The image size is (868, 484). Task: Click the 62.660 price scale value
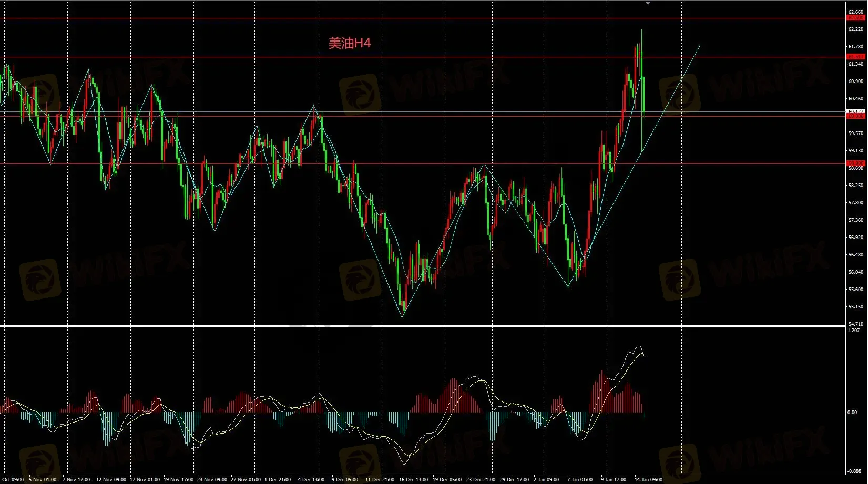[856, 12]
